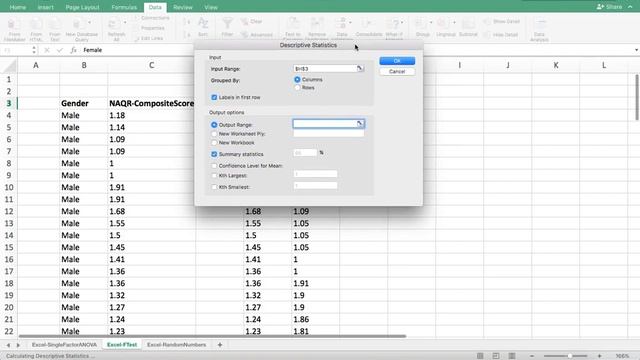Click the Sort icon in ribbon
640x360 pixels.
coord(203,24)
